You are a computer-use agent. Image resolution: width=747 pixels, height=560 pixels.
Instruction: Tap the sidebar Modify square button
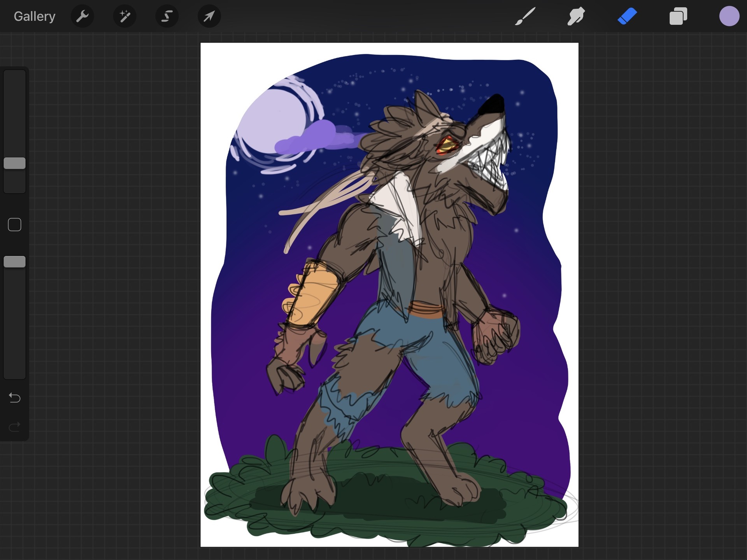tap(14, 224)
